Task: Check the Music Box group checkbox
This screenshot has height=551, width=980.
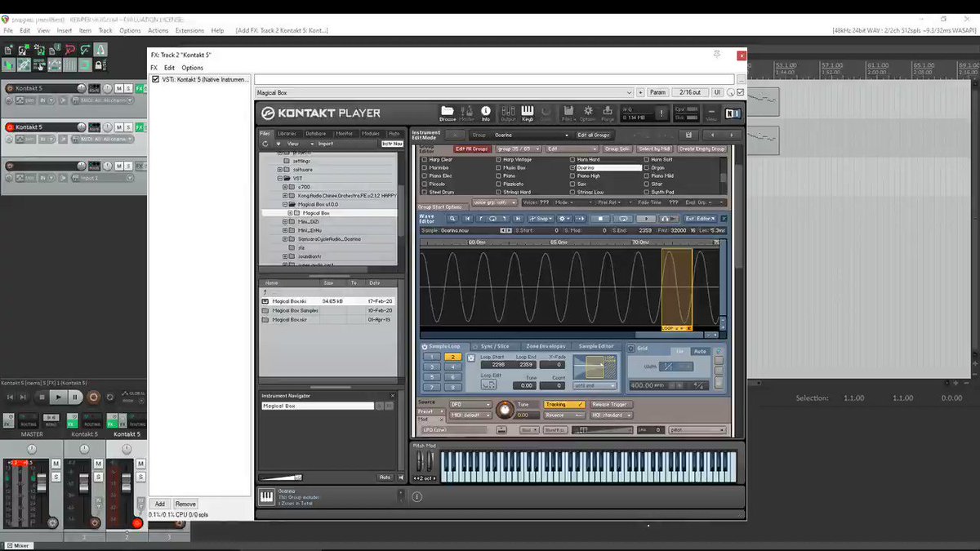Action: (499, 167)
